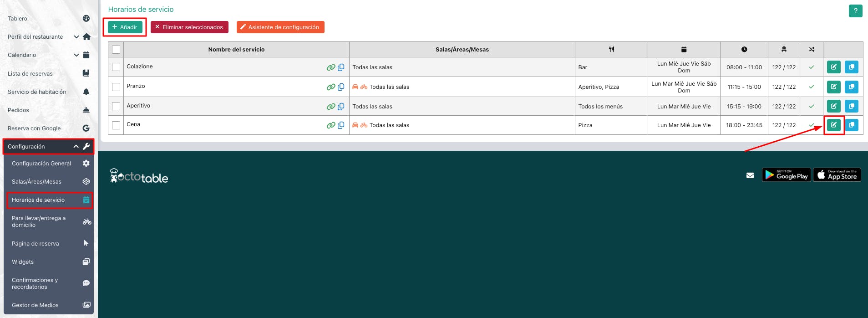Duplicate the Pranzo service with blue button
This screenshot has height=318, width=868.
coord(851,87)
